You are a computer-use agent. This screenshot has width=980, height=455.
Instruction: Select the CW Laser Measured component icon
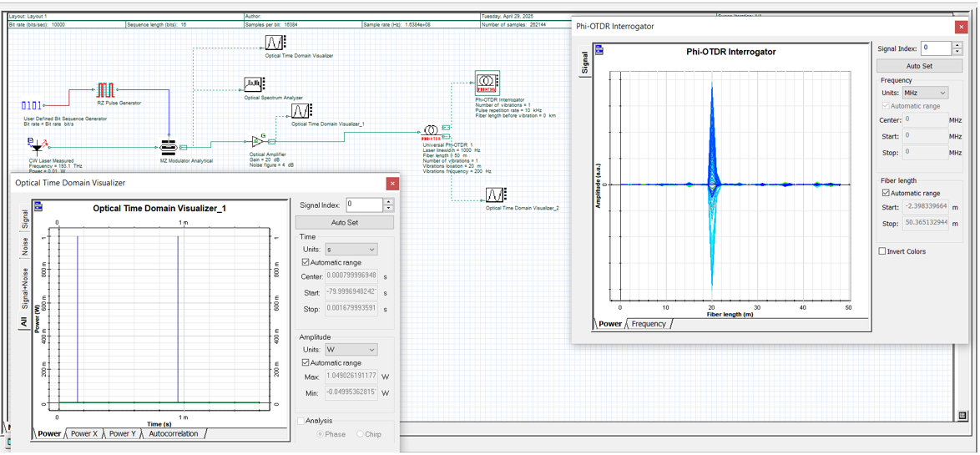36,146
